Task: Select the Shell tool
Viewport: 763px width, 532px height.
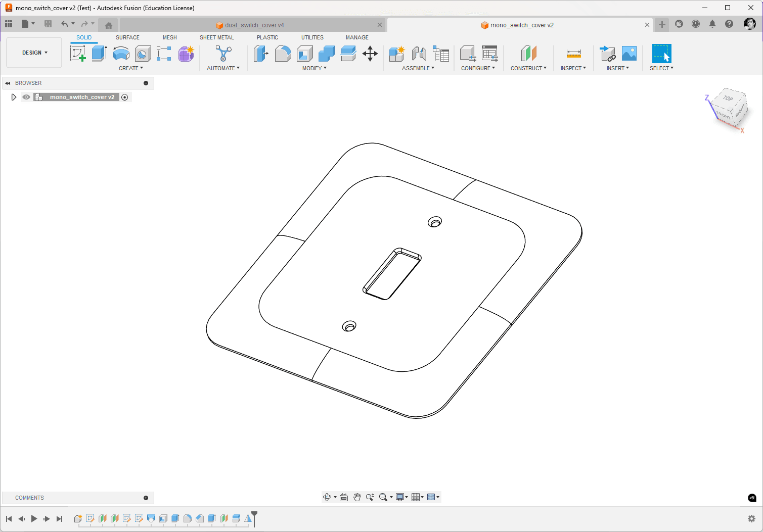Action: pos(304,54)
